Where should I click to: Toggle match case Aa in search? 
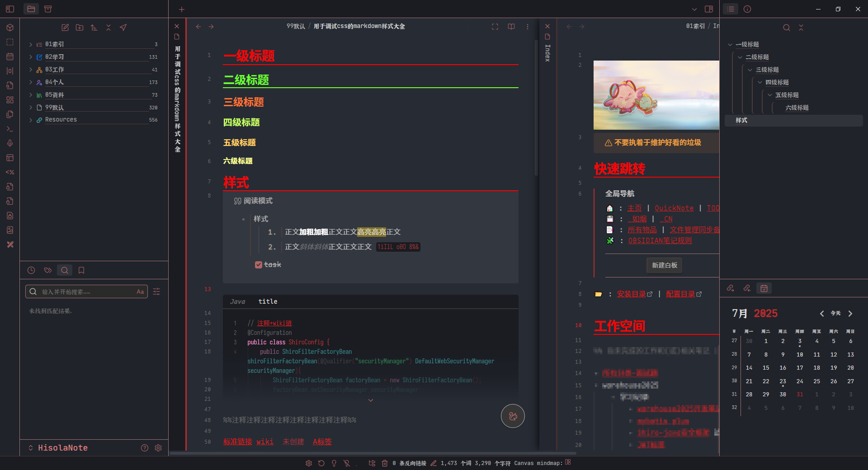click(x=140, y=292)
